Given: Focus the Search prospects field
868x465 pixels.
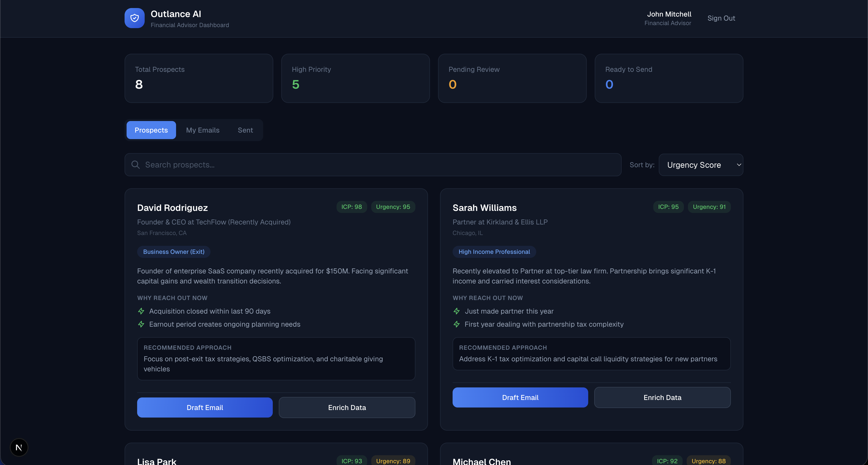Looking at the screenshot, I should [x=377, y=165].
